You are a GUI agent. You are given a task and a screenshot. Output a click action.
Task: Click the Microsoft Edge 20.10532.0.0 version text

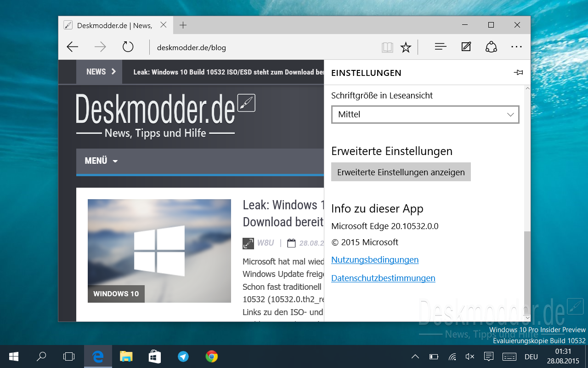point(385,226)
